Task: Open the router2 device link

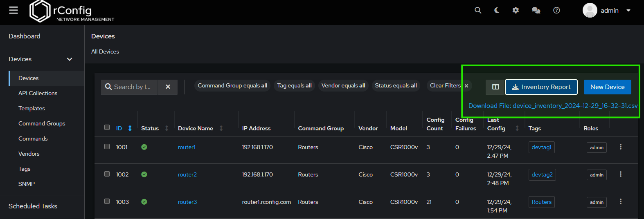Action: click(187, 174)
